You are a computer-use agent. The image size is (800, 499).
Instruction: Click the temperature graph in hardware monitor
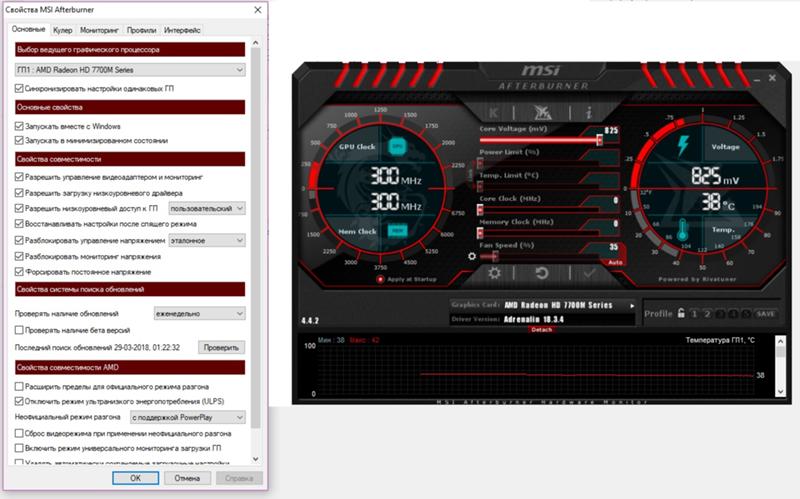point(536,371)
